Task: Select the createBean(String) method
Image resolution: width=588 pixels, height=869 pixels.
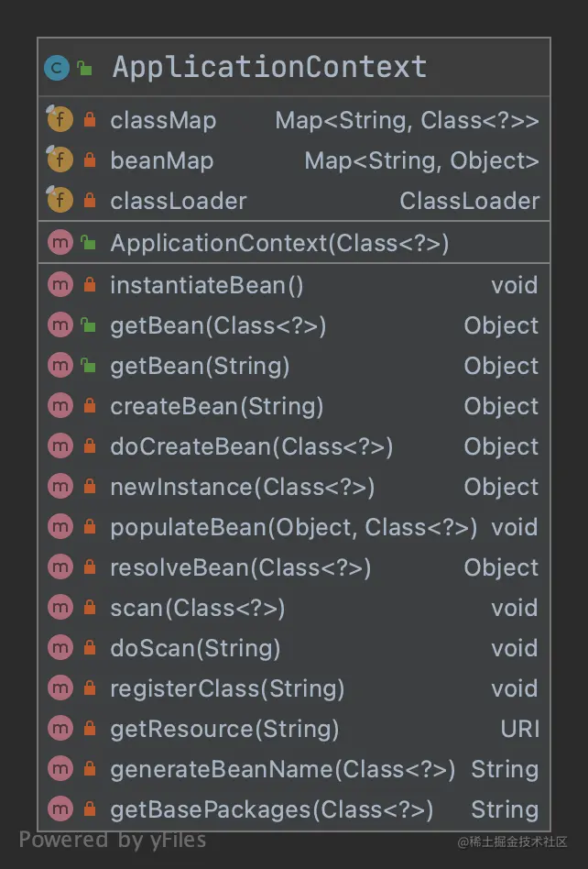Action: click(x=293, y=406)
